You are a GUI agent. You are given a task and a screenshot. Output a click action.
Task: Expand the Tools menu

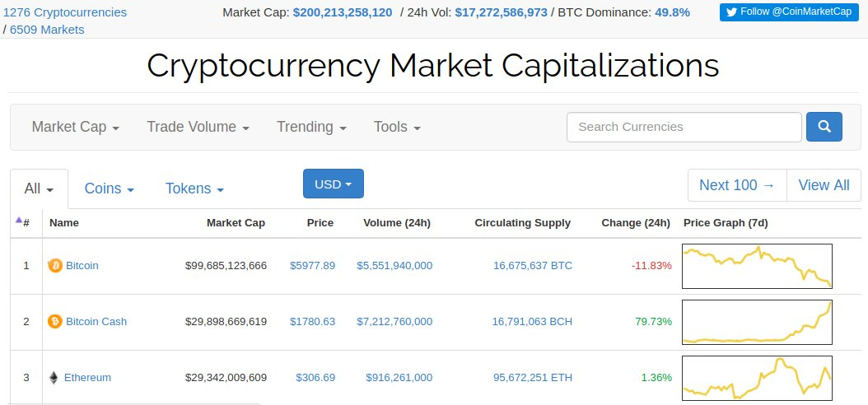[x=397, y=127]
